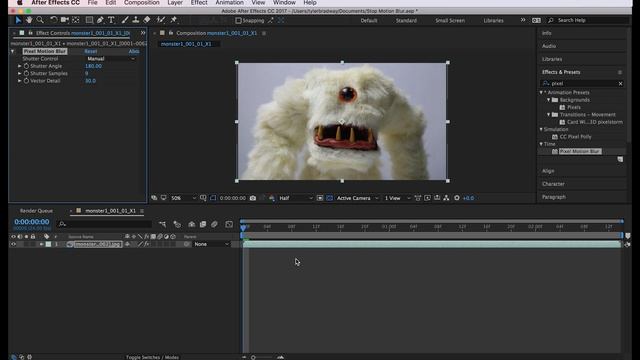Click the Fast Previews icon in viewer
This screenshot has height=360, width=640.
pos(427,198)
